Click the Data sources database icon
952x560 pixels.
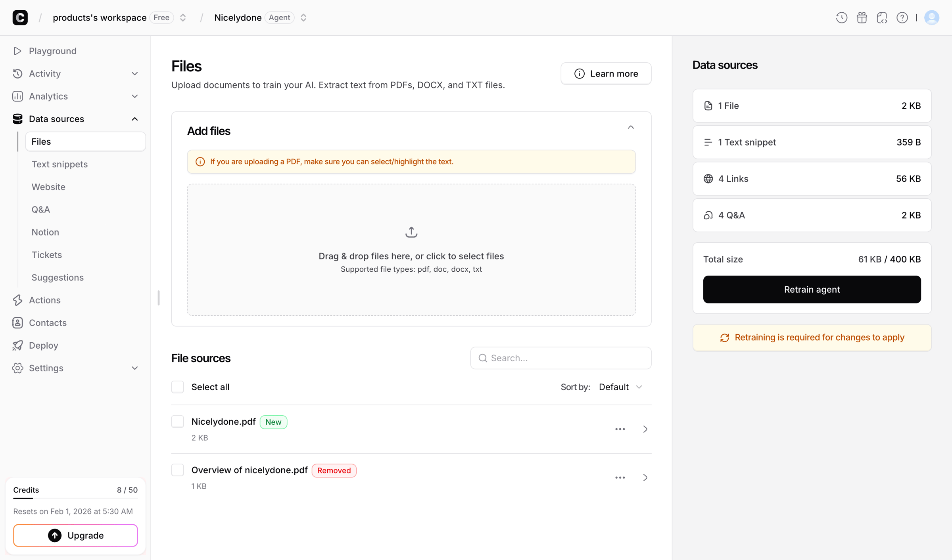pos(17,119)
